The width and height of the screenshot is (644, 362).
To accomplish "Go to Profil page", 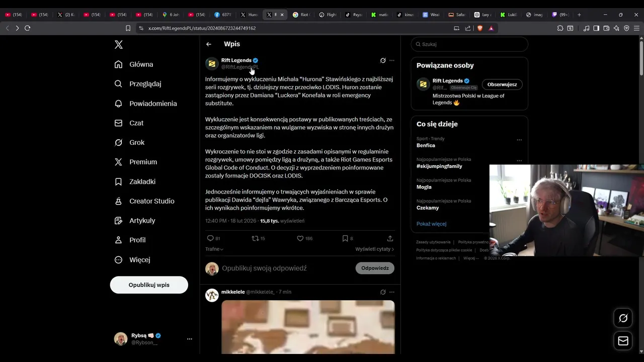I will pyautogui.click(x=130, y=240).
